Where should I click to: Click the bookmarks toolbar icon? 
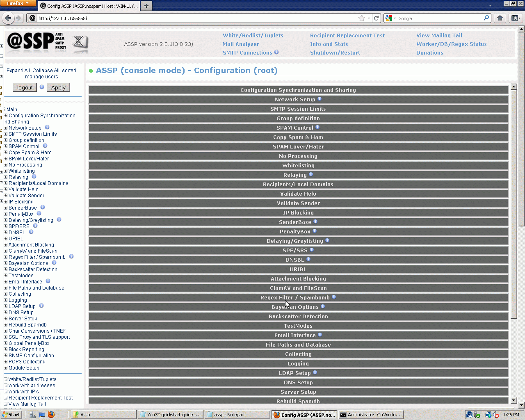click(x=515, y=18)
